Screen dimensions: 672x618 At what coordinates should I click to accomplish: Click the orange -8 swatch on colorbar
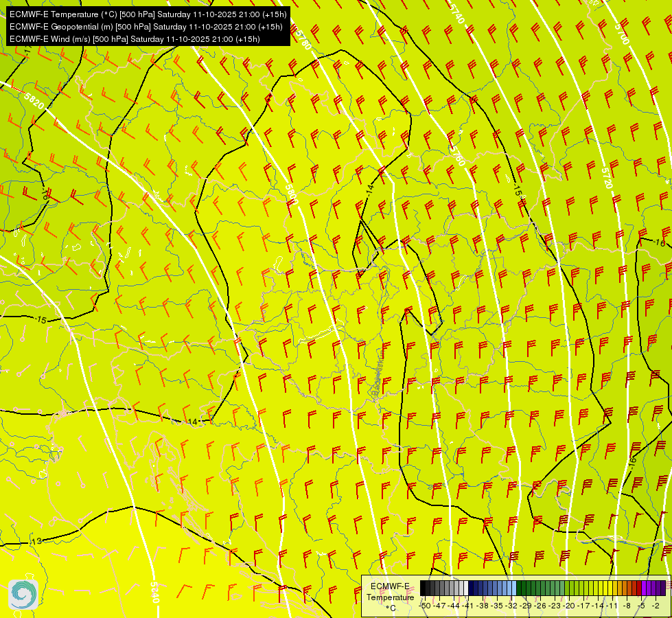tap(629, 588)
